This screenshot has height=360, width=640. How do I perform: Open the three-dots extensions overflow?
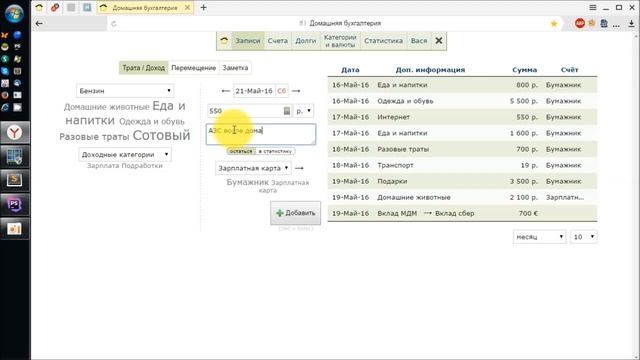click(x=616, y=24)
